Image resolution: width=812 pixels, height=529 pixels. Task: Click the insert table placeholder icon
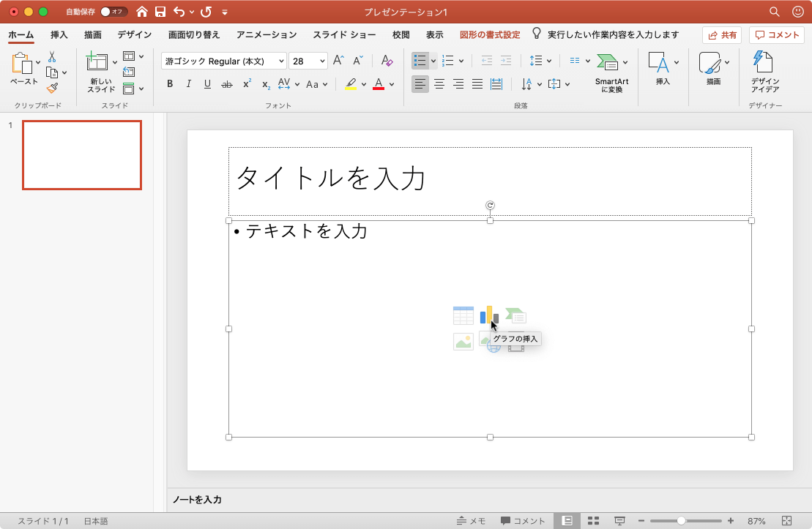coord(463,315)
